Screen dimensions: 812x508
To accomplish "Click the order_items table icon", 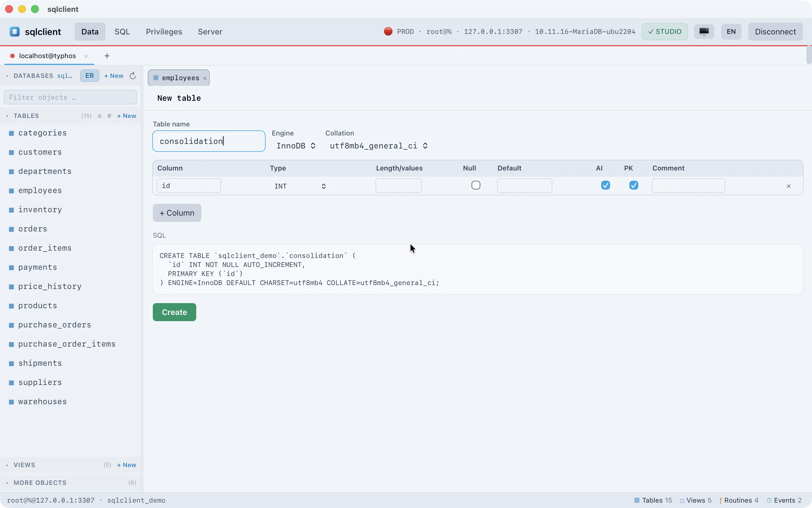I will pos(11,248).
